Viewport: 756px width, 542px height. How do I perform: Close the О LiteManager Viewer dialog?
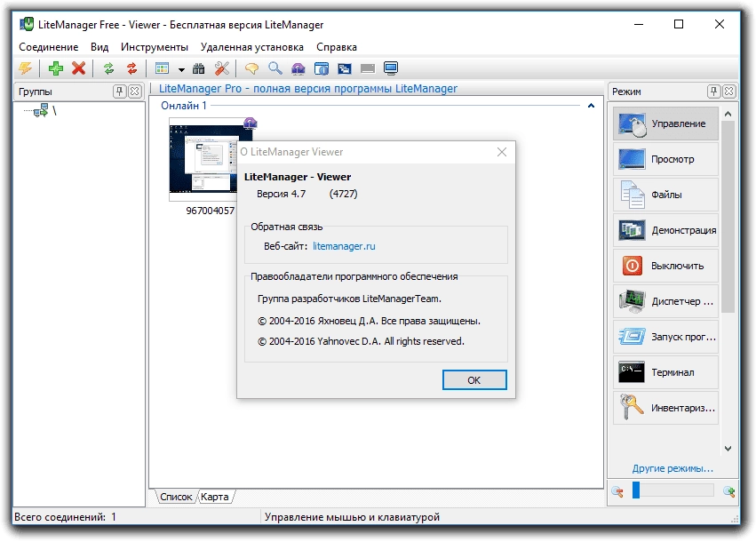502,152
